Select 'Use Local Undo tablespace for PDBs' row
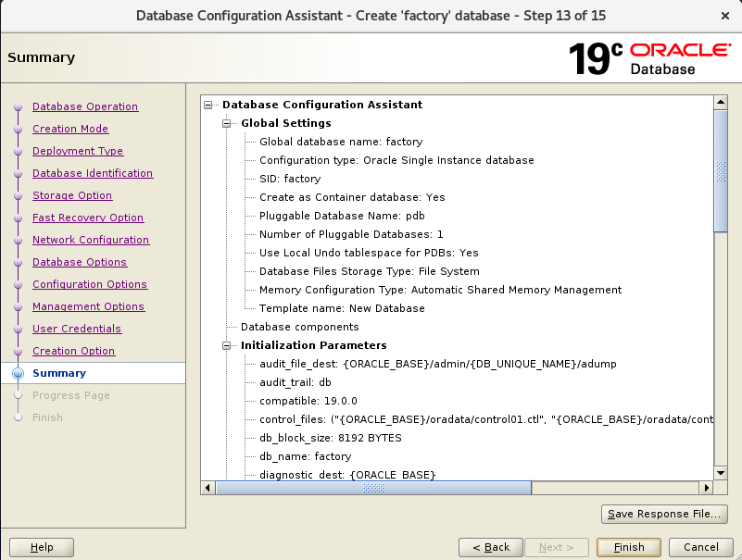This screenshot has width=742, height=560. pos(369,253)
